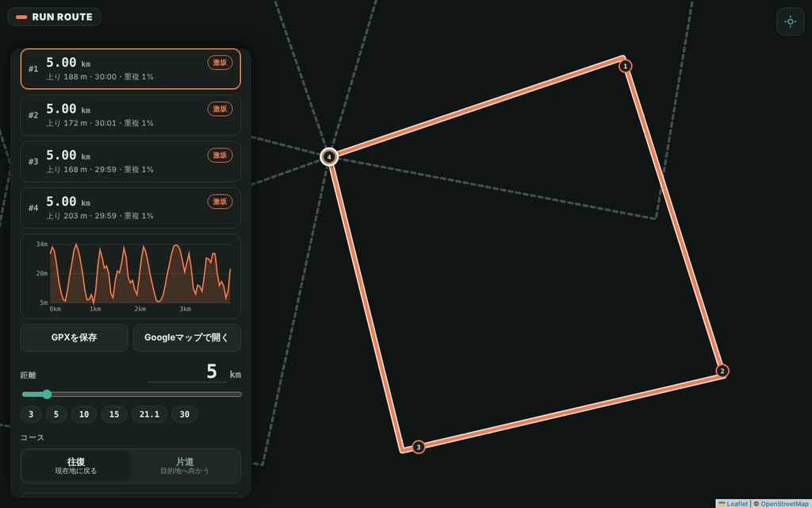Click the elevation profile chart

[131, 276]
